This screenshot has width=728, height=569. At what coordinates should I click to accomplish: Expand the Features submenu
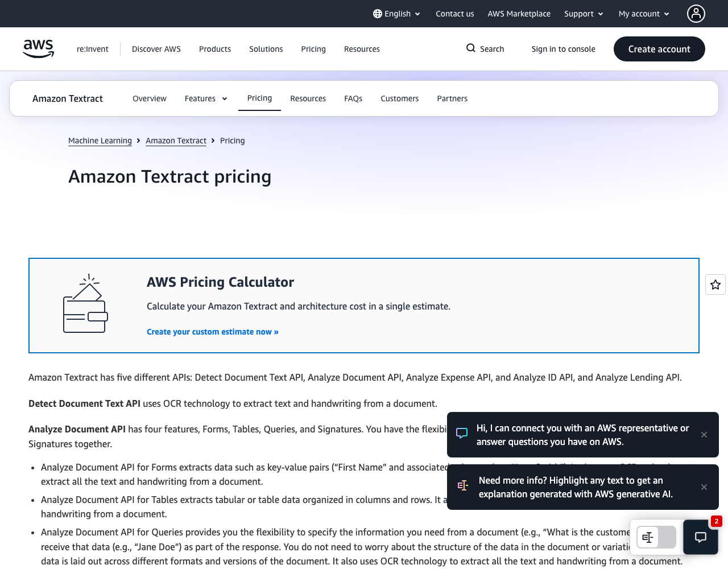(x=206, y=98)
